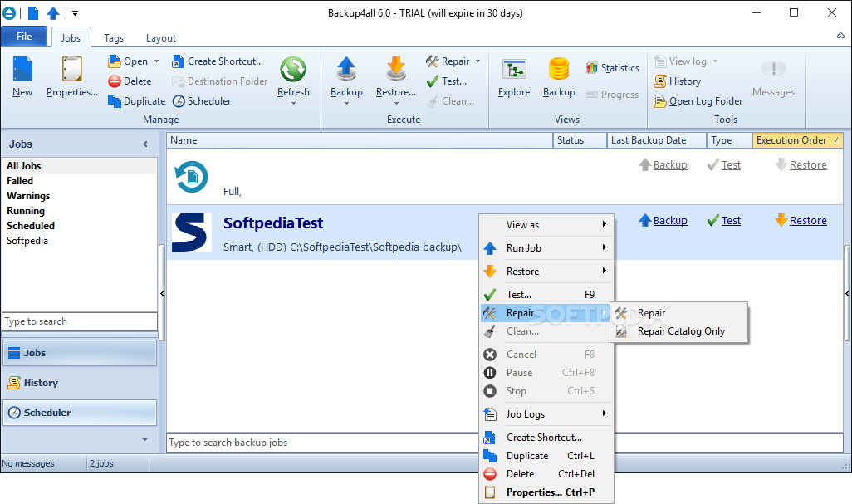Open the quick access toolbar customize dropdown
852x504 pixels.
pyautogui.click(x=75, y=13)
